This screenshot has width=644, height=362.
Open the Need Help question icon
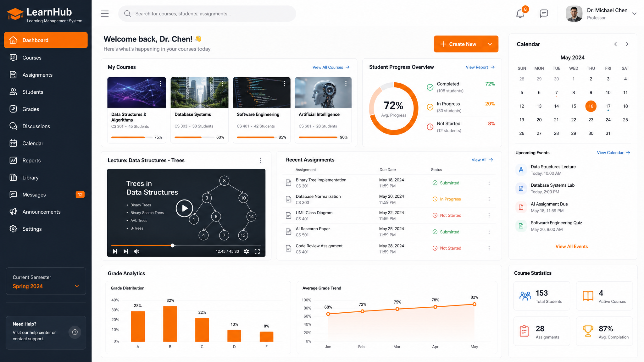coord(75,332)
